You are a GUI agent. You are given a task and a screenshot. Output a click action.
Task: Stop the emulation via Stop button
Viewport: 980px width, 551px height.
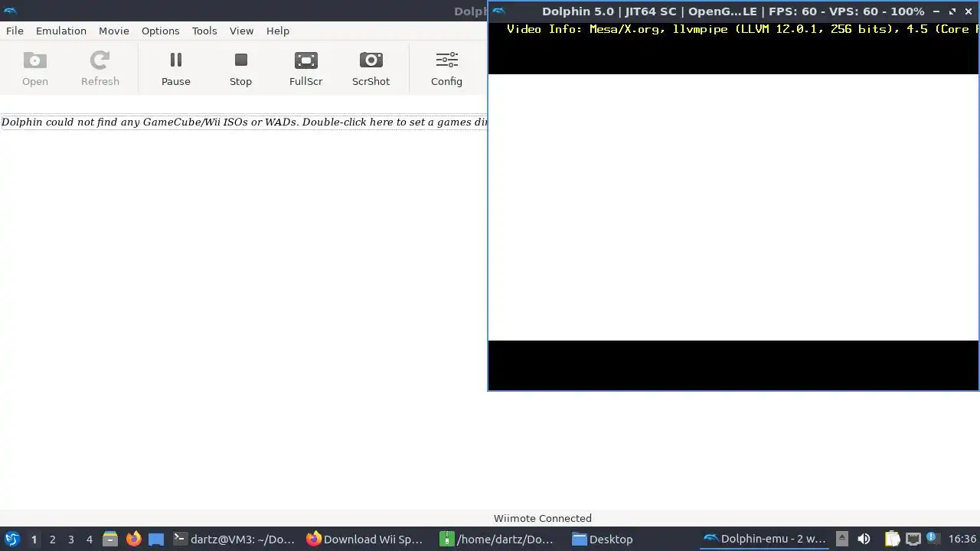click(240, 68)
